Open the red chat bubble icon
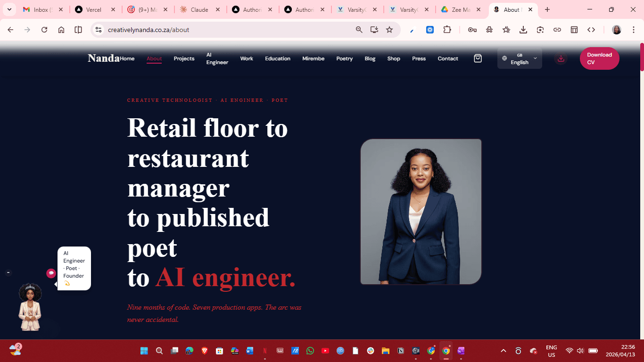Viewport: 644px width, 362px height. tap(51, 273)
